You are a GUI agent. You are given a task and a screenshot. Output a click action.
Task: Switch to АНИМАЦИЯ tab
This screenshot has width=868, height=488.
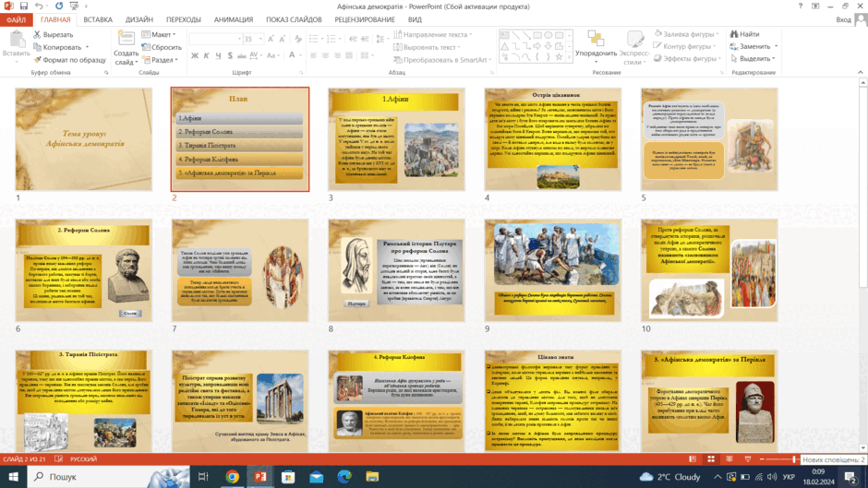click(234, 19)
